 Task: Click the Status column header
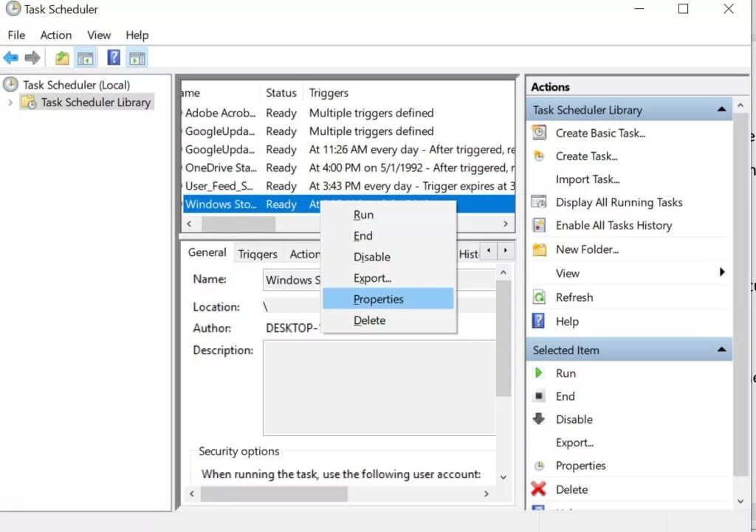(281, 92)
